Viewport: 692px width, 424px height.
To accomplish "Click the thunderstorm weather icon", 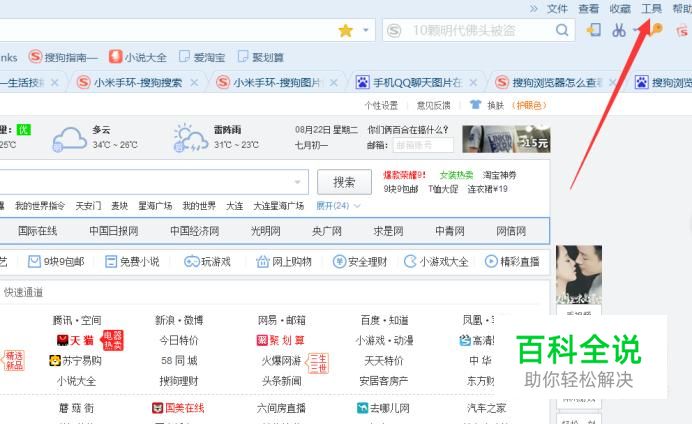I will (x=191, y=138).
